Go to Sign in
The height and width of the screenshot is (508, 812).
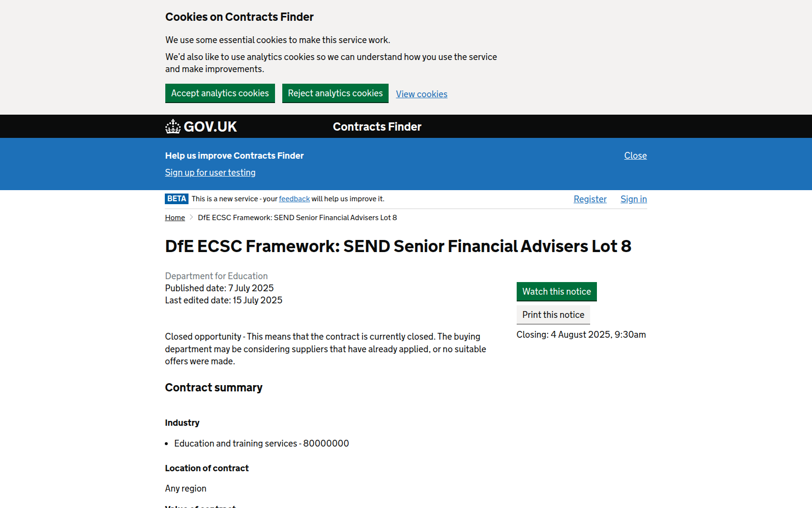click(633, 199)
